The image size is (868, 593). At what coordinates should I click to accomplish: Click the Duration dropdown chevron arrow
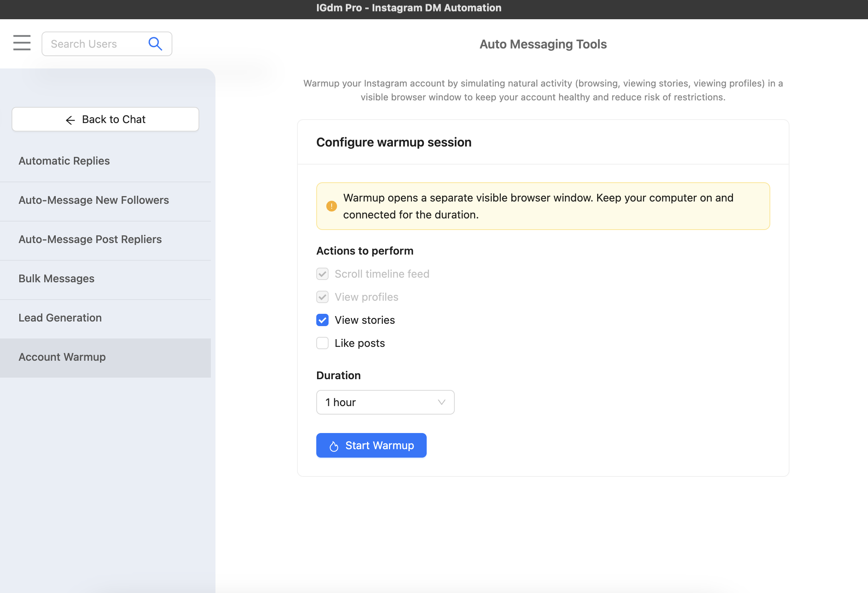click(441, 402)
